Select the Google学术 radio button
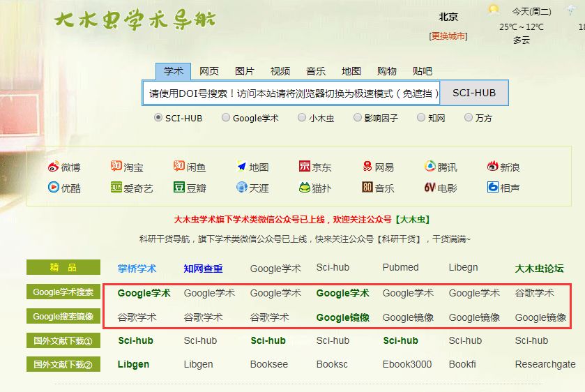Screen dimensions: 585x392 226,118
